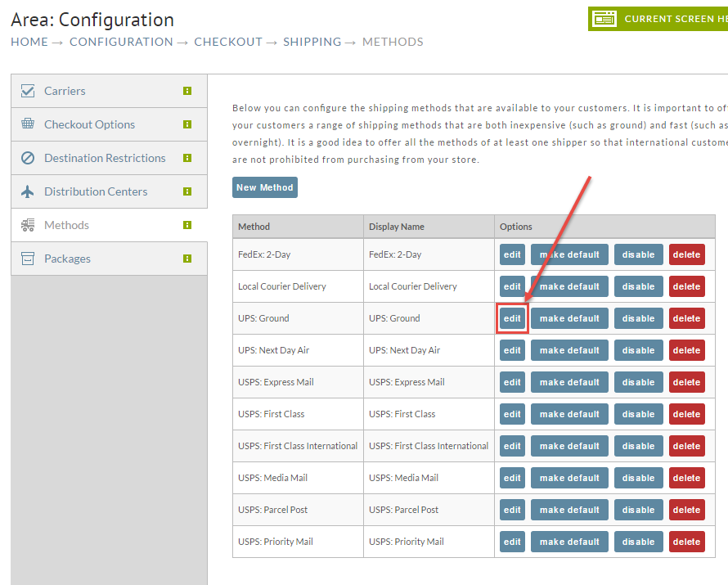This screenshot has width=728, height=585.
Task: Click green info badge beside Destination Restrictions
Action: 187,158
